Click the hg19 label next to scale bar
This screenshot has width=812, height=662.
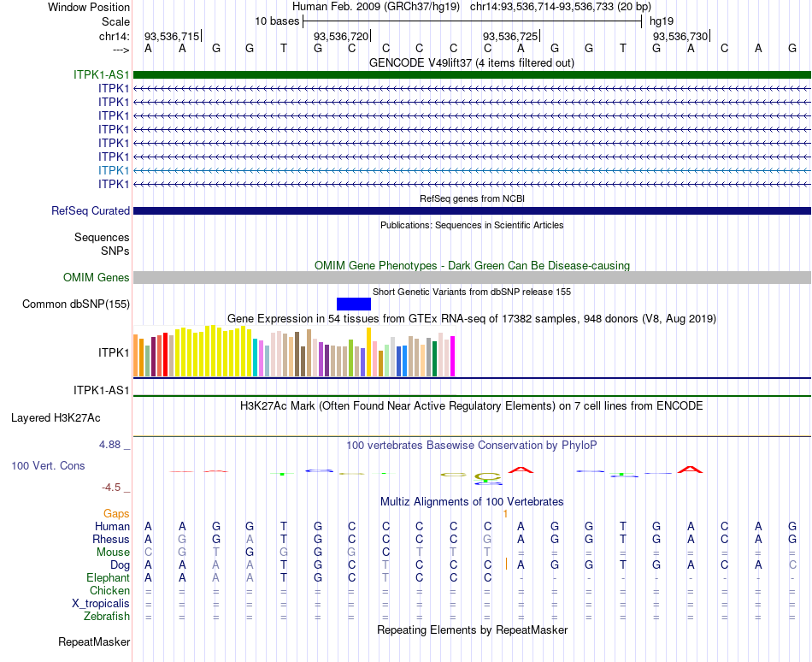tap(662, 21)
